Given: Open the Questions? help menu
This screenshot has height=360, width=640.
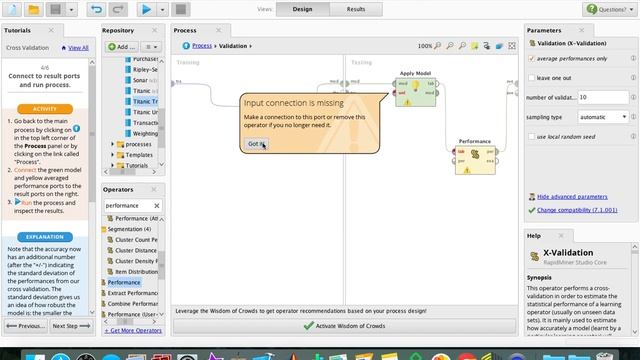Looking at the screenshot, I should coord(609,9).
